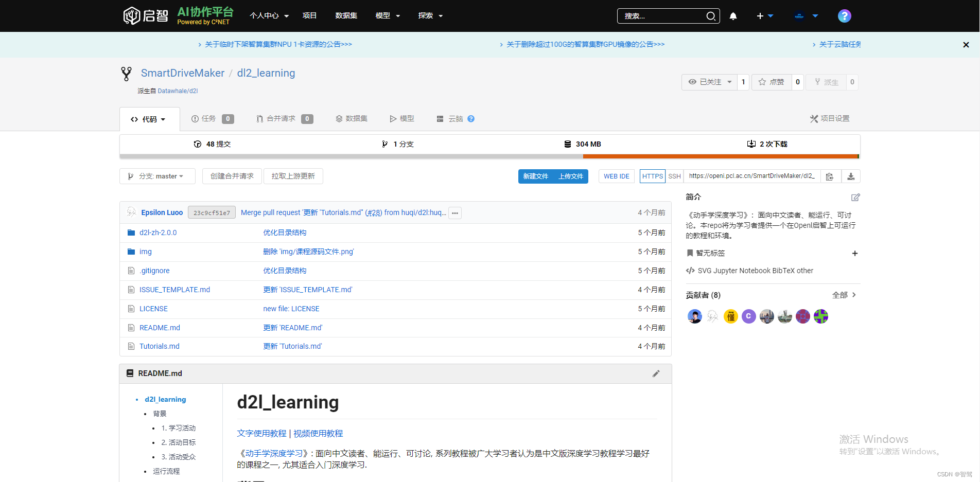Click the 304 MB repository size
Image resolution: width=980 pixels, height=482 pixels.
coord(582,144)
